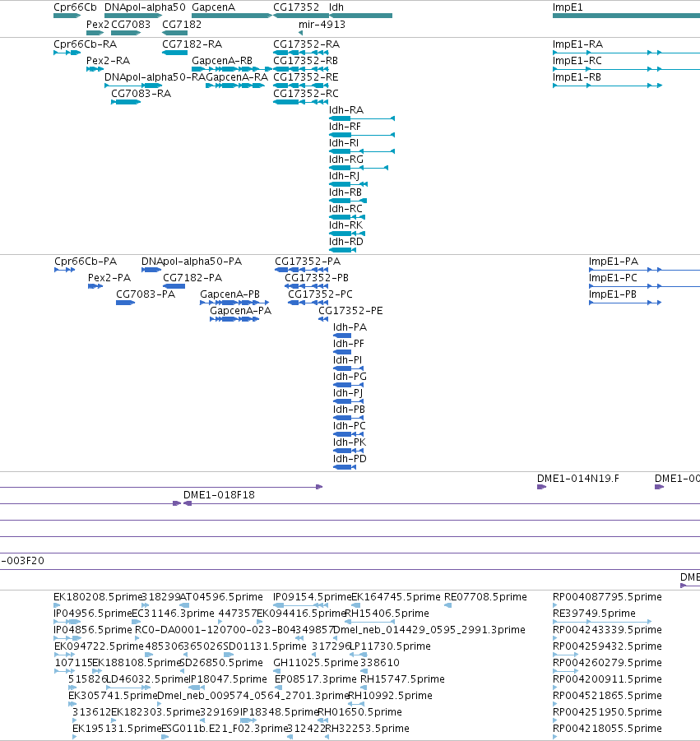Select the GapcenA gene bar
700x741 pixels.
click(x=232, y=16)
